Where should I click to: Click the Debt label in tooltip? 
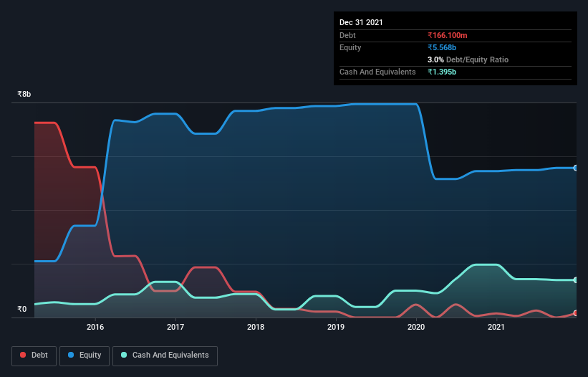pyautogui.click(x=347, y=35)
